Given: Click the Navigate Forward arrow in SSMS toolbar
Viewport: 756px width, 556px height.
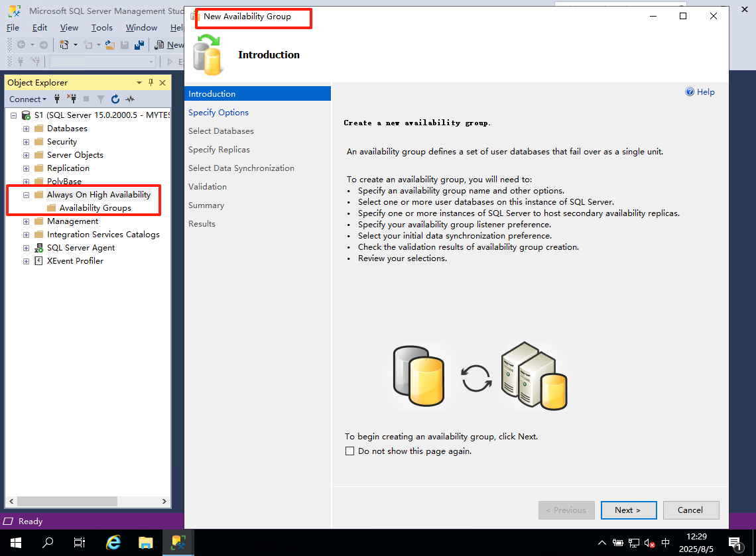Looking at the screenshot, I should click(43, 45).
